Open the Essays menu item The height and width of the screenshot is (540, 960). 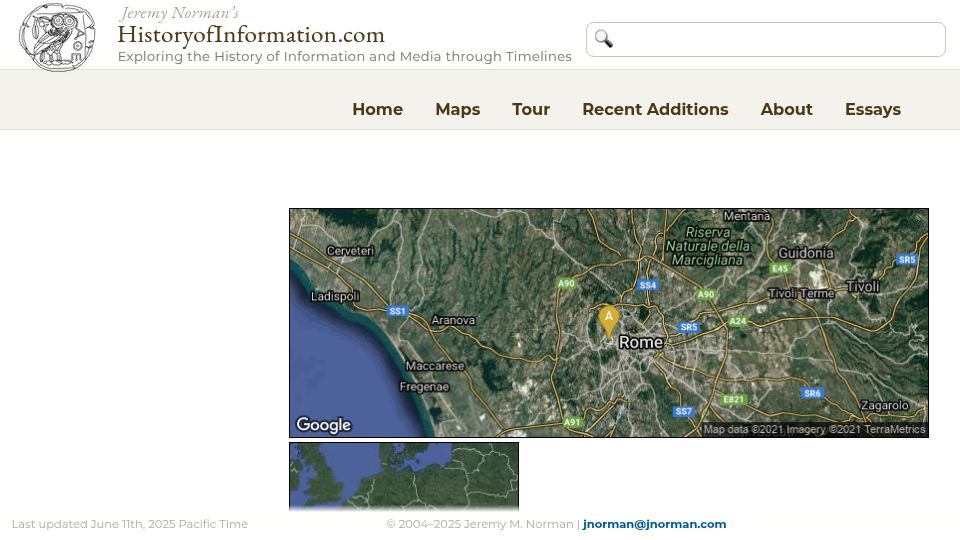872,109
